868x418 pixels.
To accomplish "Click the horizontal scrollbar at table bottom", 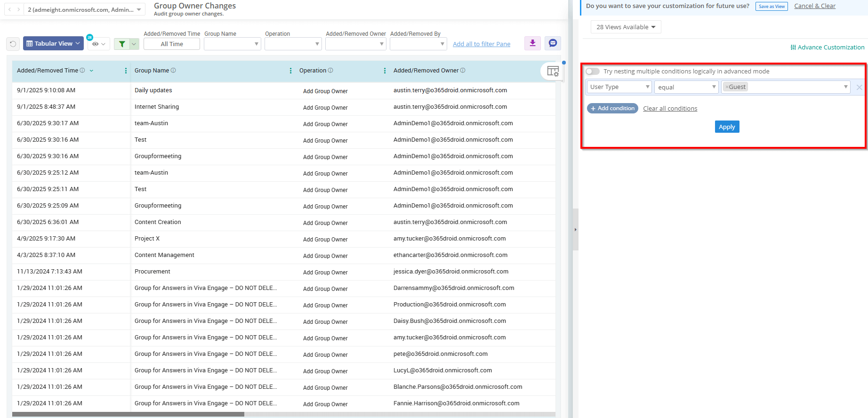I will [128, 414].
